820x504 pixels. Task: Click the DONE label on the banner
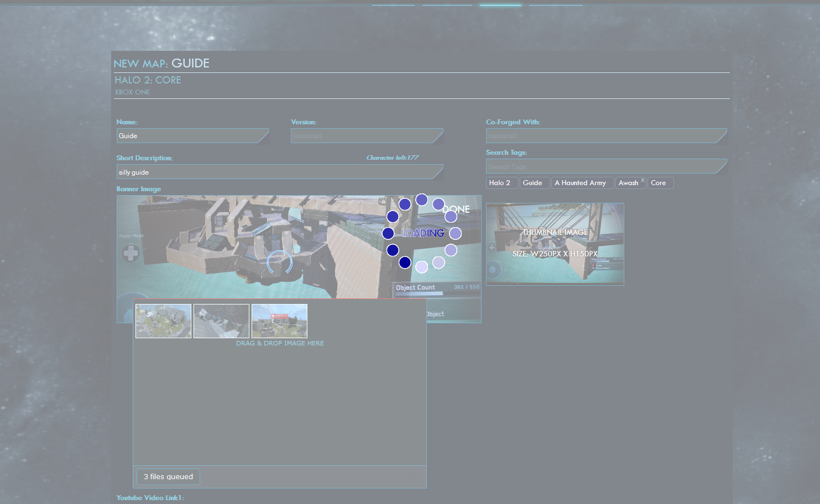pyautogui.click(x=456, y=209)
